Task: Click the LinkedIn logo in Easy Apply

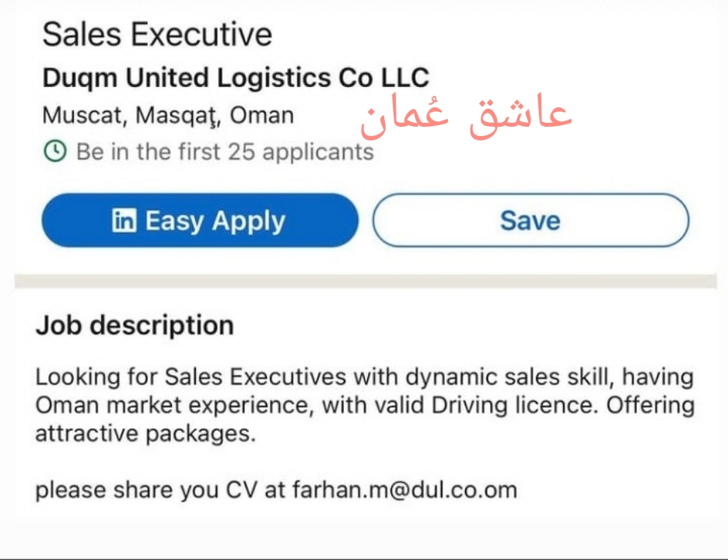Action: [124, 221]
